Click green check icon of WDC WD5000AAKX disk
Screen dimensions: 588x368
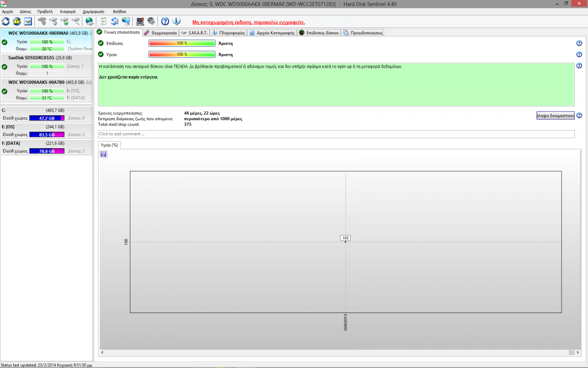pos(4,42)
